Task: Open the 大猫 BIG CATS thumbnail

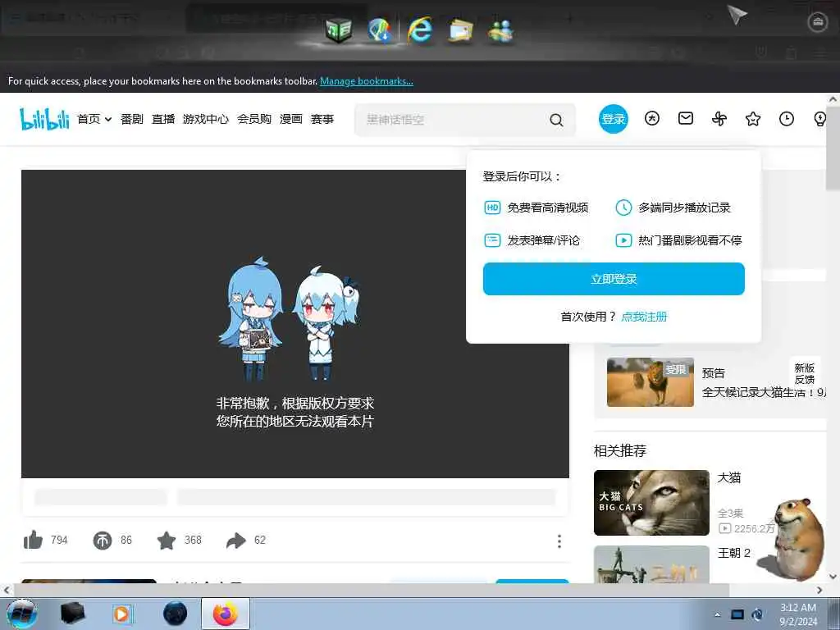Action: point(651,503)
